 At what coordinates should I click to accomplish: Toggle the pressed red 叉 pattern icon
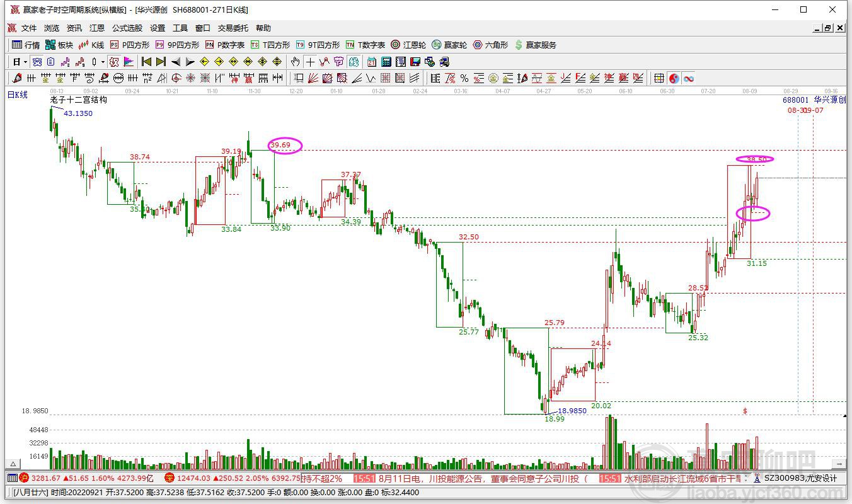pyautogui.click(x=113, y=62)
